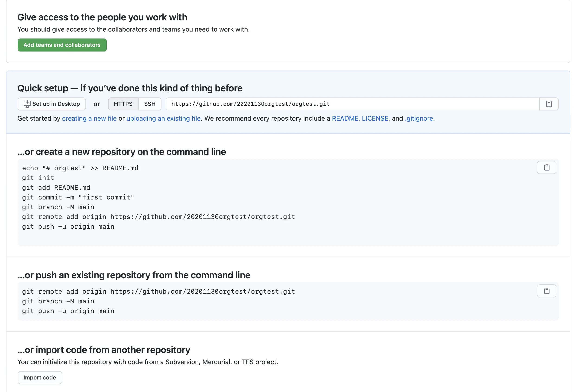Click the 'Quick setup' heading text
This screenshot has height=392, width=581.
pyautogui.click(x=130, y=88)
